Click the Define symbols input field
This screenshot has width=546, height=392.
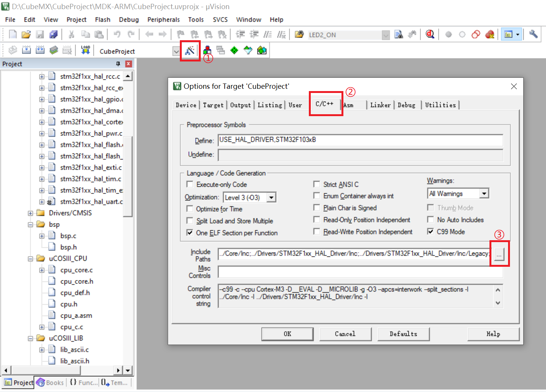click(360, 140)
